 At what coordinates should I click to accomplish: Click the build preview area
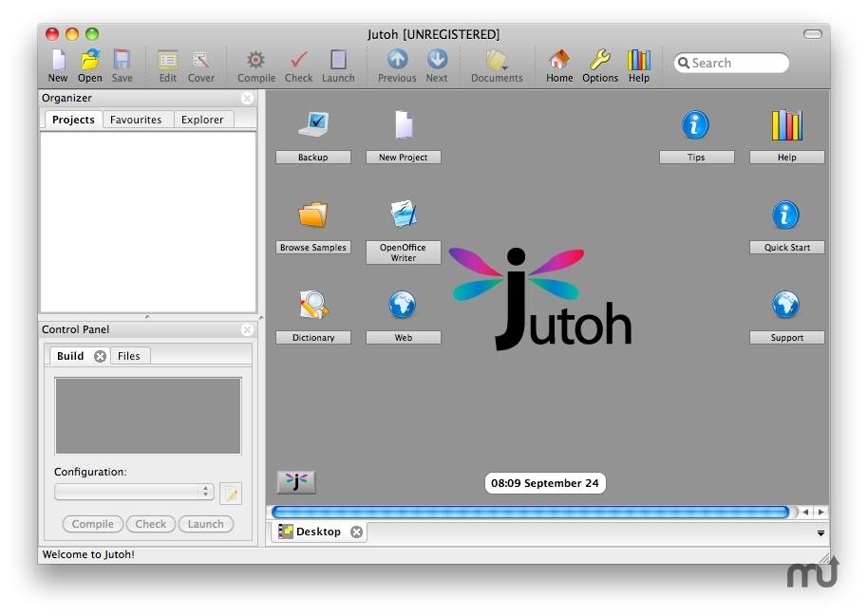coord(148,416)
